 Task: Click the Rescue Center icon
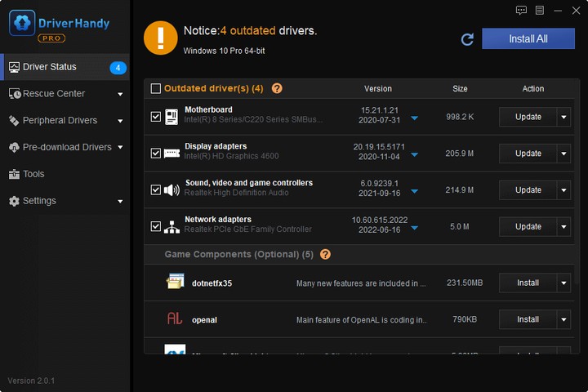pos(15,94)
